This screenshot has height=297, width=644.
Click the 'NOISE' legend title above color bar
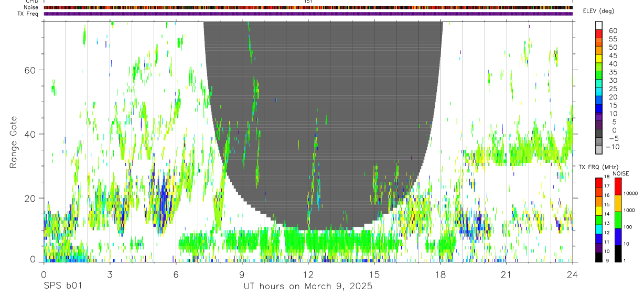point(620,173)
